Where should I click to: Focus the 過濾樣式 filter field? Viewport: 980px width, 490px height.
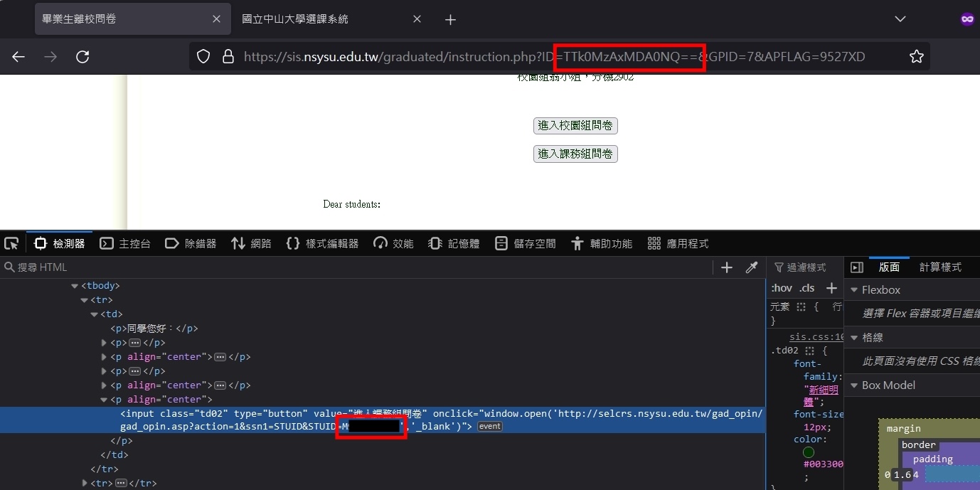pyautogui.click(x=806, y=267)
